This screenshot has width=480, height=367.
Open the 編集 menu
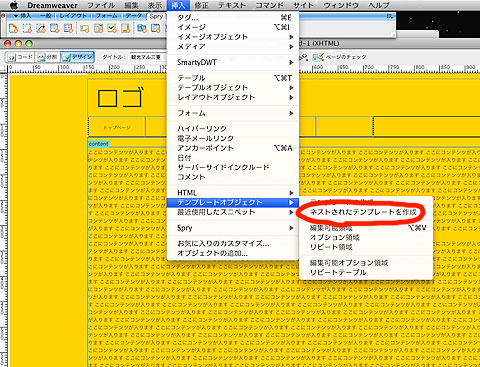[131, 5]
